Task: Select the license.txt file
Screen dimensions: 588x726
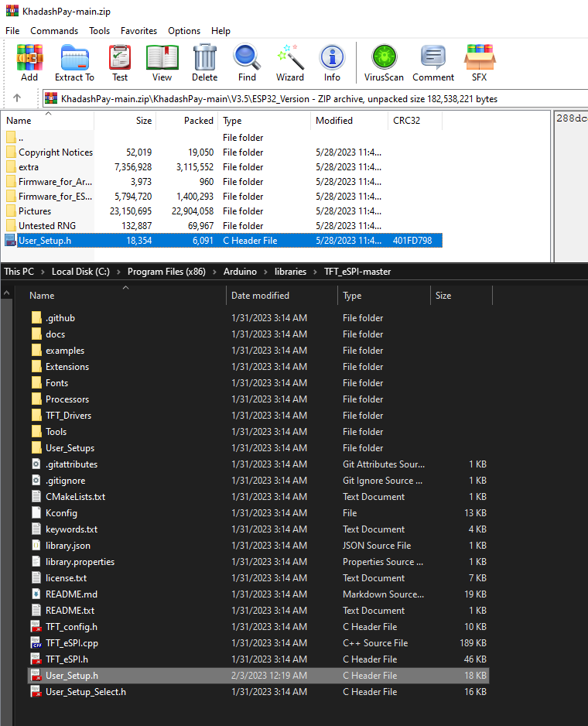Action: point(258,578)
